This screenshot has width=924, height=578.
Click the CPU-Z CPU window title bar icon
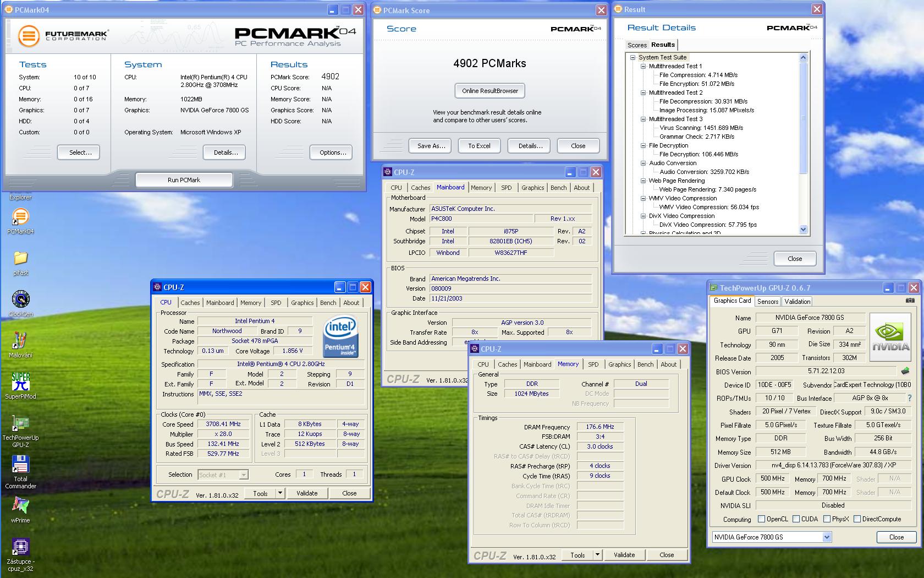click(157, 287)
